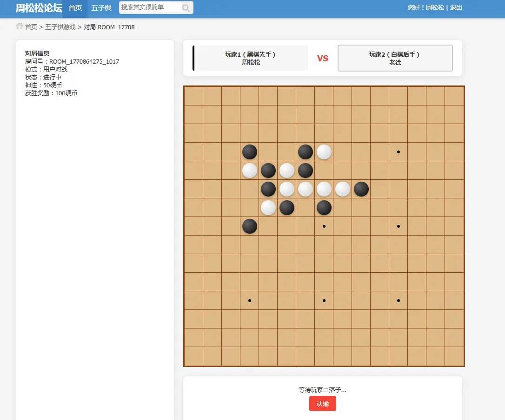Focus the 搜索其实很简单 search field
Image resolution: width=505 pixels, height=420 pixels.
[150, 7]
